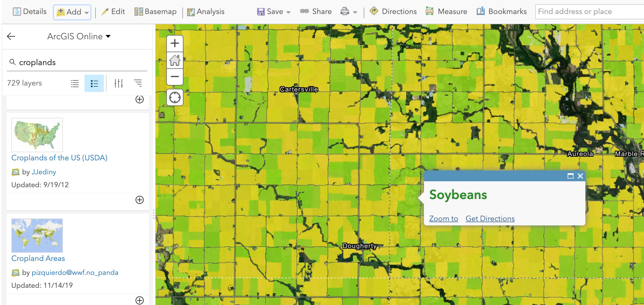
Task: Open the Details panel
Action: pyautogui.click(x=30, y=12)
